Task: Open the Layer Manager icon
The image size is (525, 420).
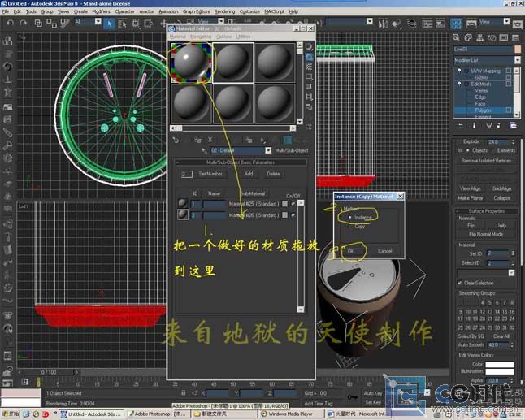Action: click(411, 24)
